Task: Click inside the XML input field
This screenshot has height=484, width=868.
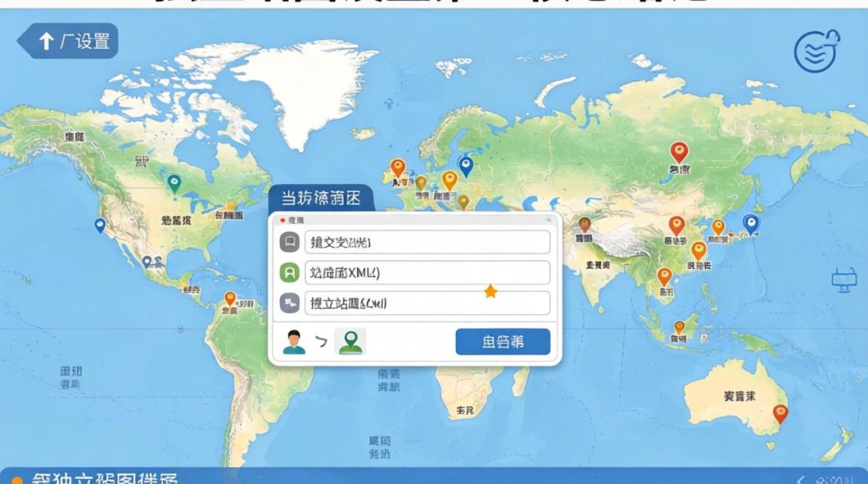Action: coord(426,272)
